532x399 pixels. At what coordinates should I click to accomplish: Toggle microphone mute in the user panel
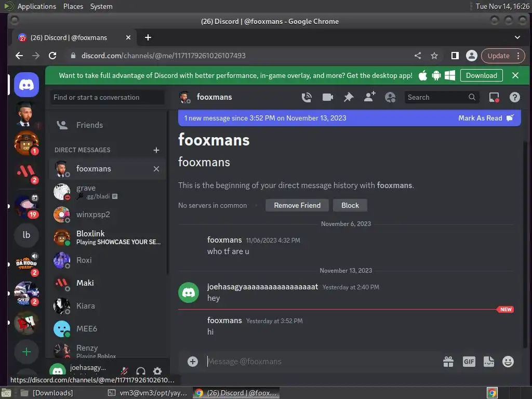[x=125, y=370]
